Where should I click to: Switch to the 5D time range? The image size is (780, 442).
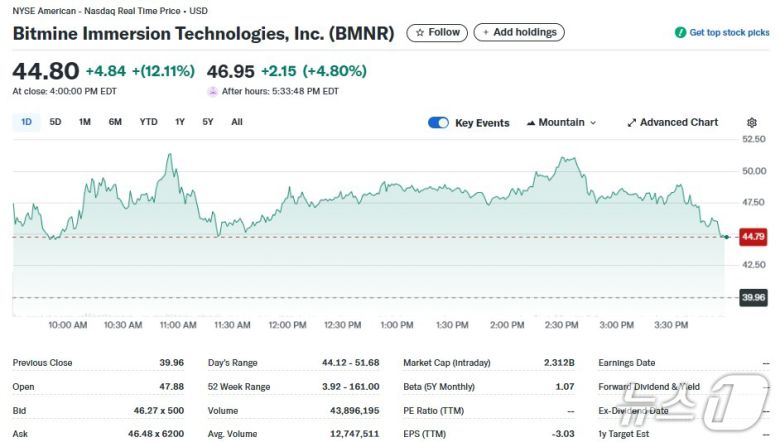[56, 122]
